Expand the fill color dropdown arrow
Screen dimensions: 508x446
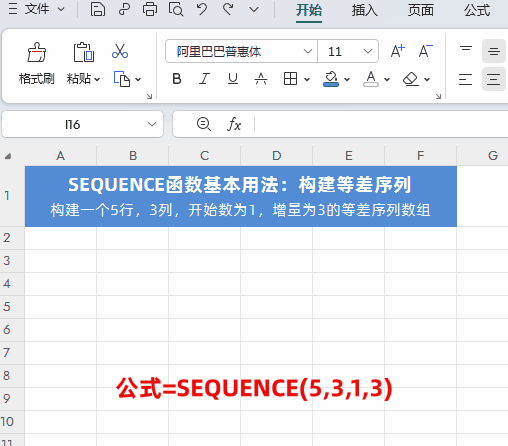(x=347, y=79)
